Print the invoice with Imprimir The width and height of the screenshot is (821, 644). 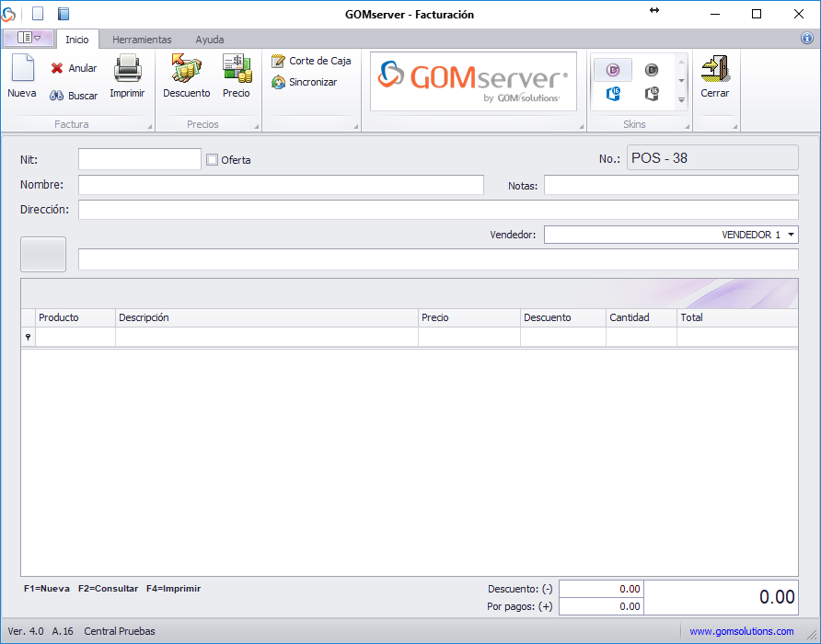click(x=127, y=75)
